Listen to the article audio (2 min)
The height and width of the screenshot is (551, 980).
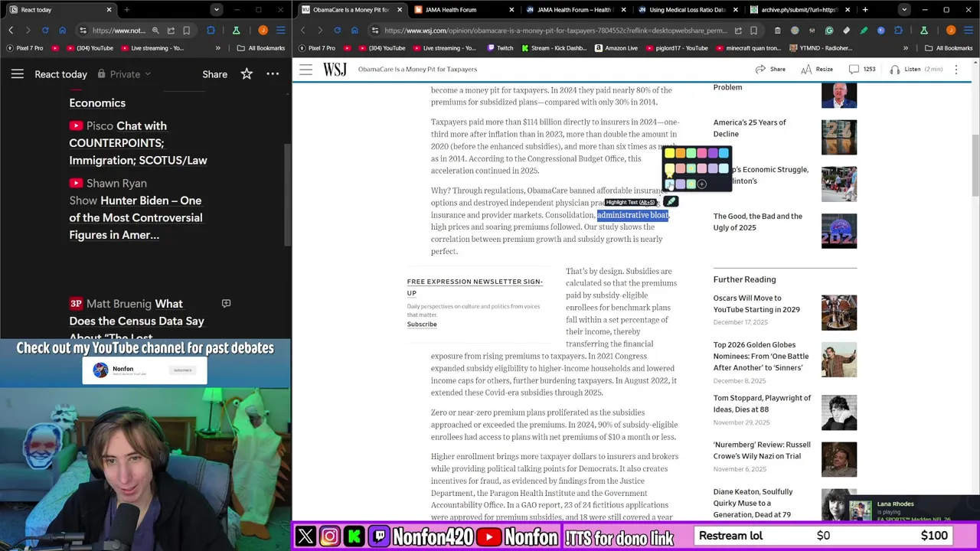point(916,69)
